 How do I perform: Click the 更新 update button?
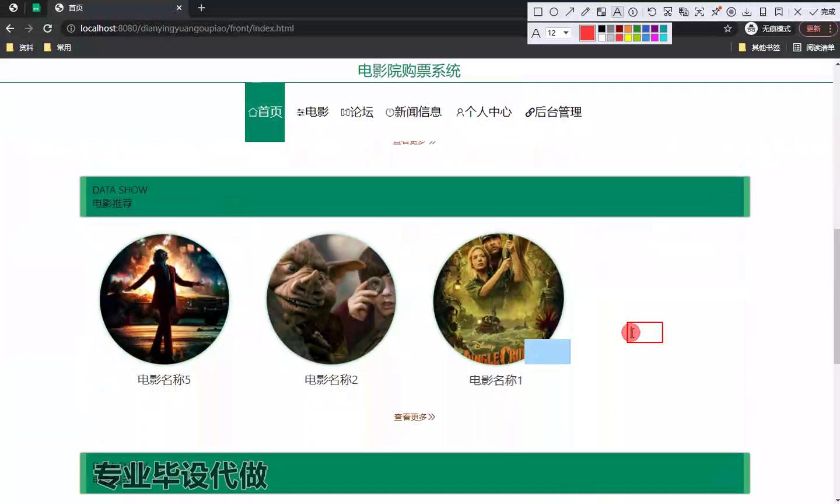813,29
